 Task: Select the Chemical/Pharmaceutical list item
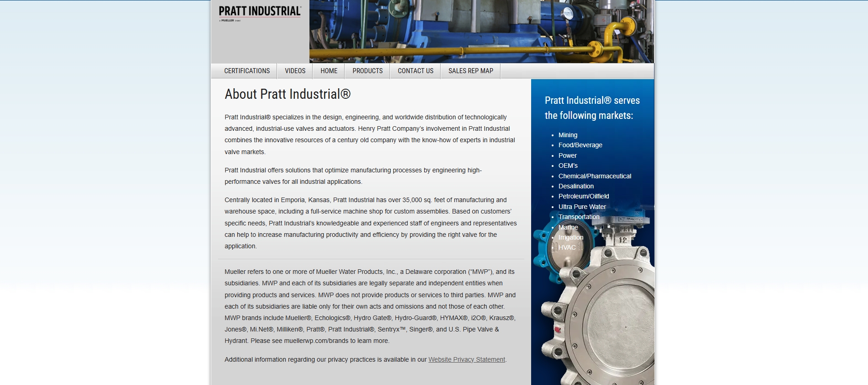pos(595,176)
